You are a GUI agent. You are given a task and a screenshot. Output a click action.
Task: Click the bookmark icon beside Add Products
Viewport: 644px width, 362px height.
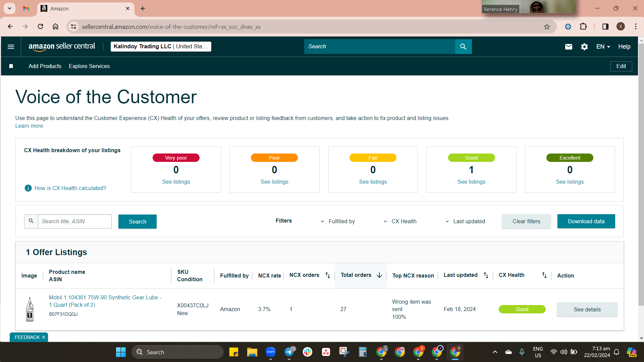point(11,66)
